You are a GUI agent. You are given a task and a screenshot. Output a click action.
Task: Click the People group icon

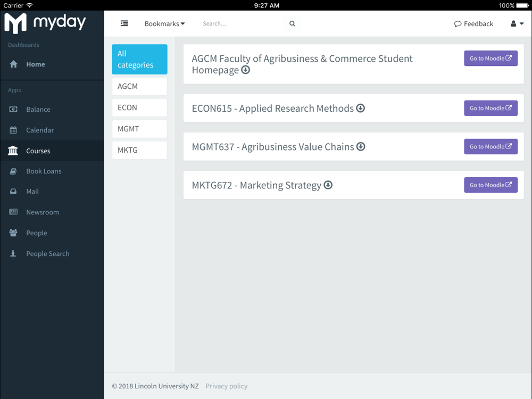[x=13, y=233]
